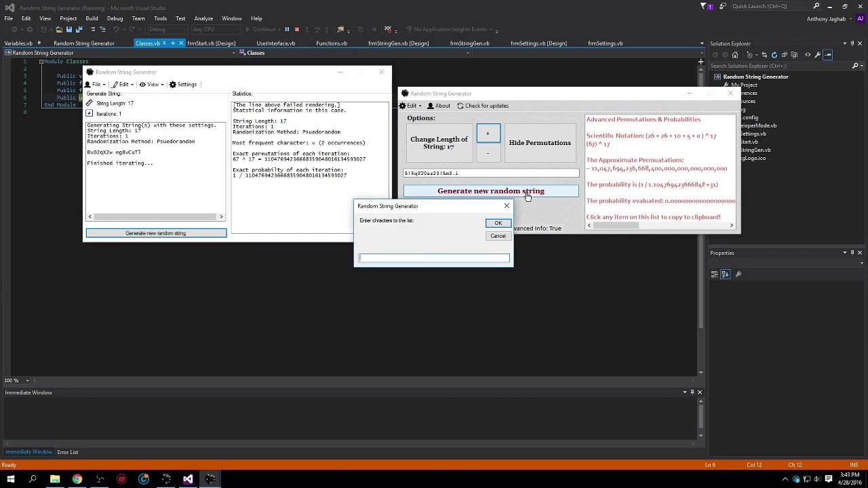The width and height of the screenshot is (868, 488).
Task: Click ruler icon next to String Length: 17
Action: click(90, 104)
